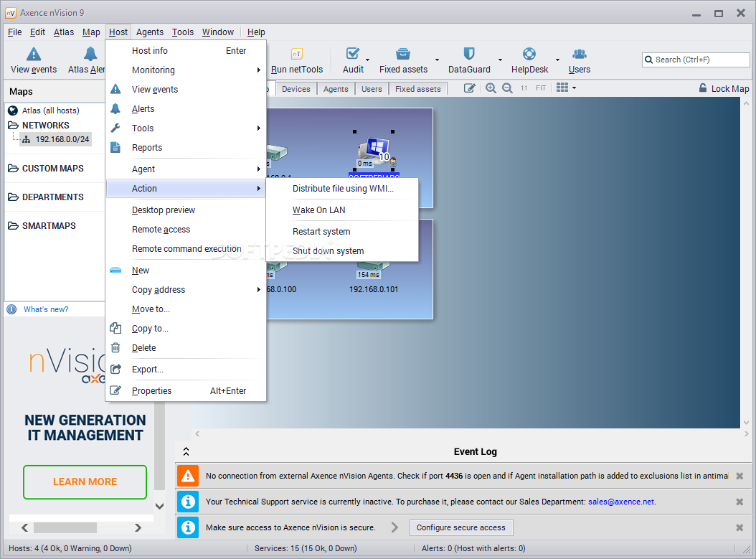This screenshot has width=756, height=559.
Task: Open What's new? link
Action: pos(46,310)
